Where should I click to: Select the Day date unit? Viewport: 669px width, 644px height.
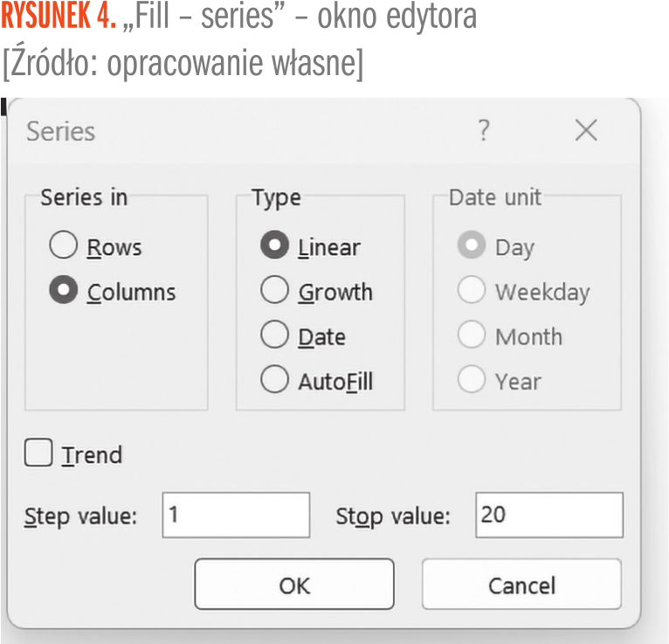tap(472, 246)
